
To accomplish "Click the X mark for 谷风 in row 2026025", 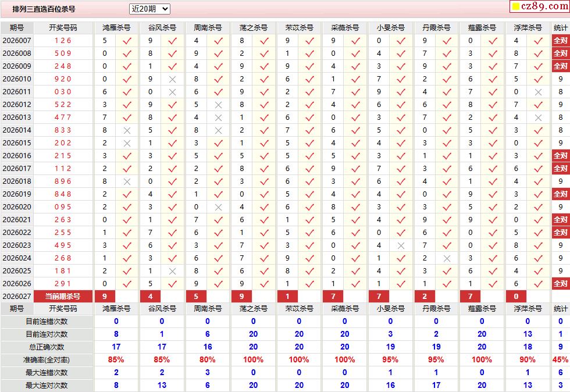I will (x=172, y=271).
